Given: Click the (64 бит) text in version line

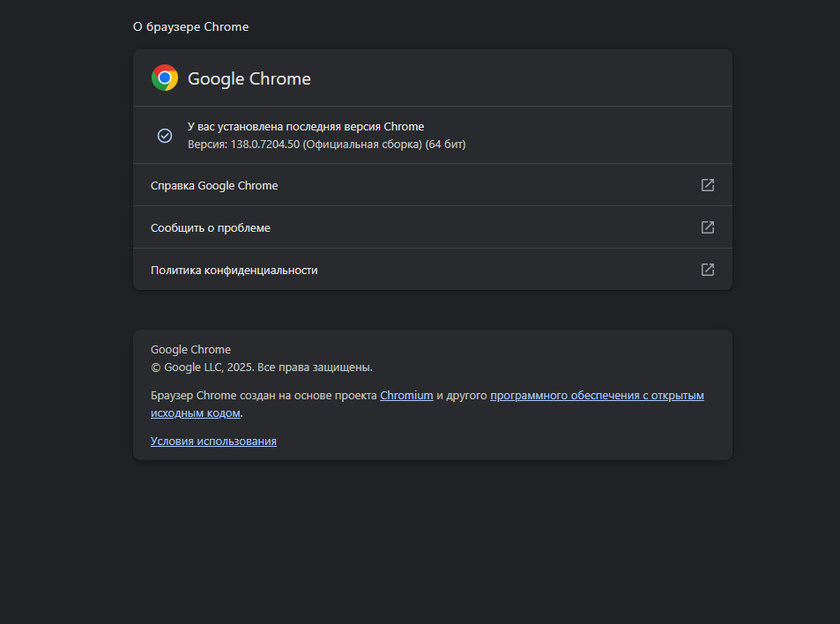Looking at the screenshot, I should pos(445,145).
